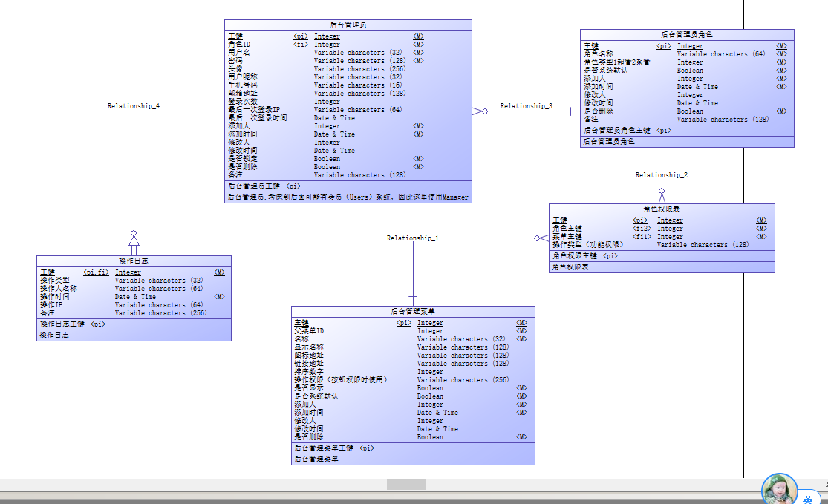The height and width of the screenshot is (504, 828).
Task: Click the horizontal scrollbar thumb
Action: [406, 484]
